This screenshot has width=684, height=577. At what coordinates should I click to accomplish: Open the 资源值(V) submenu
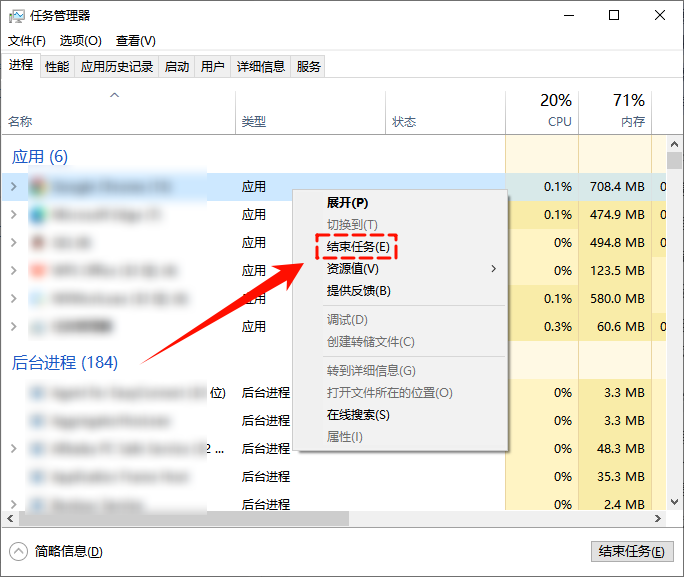click(x=400, y=269)
